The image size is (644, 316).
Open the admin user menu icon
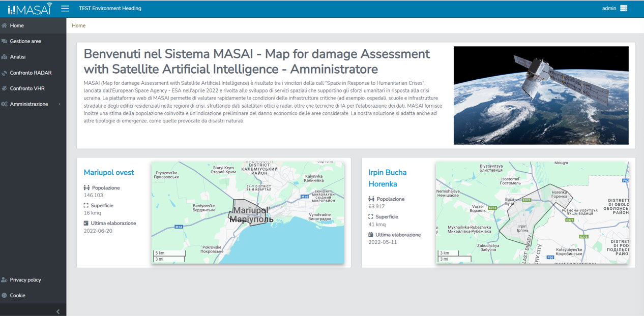(x=624, y=9)
